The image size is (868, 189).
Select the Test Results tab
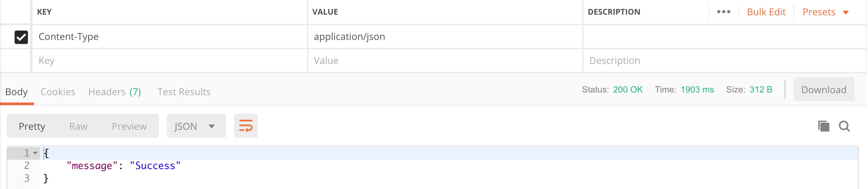click(184, 92)
